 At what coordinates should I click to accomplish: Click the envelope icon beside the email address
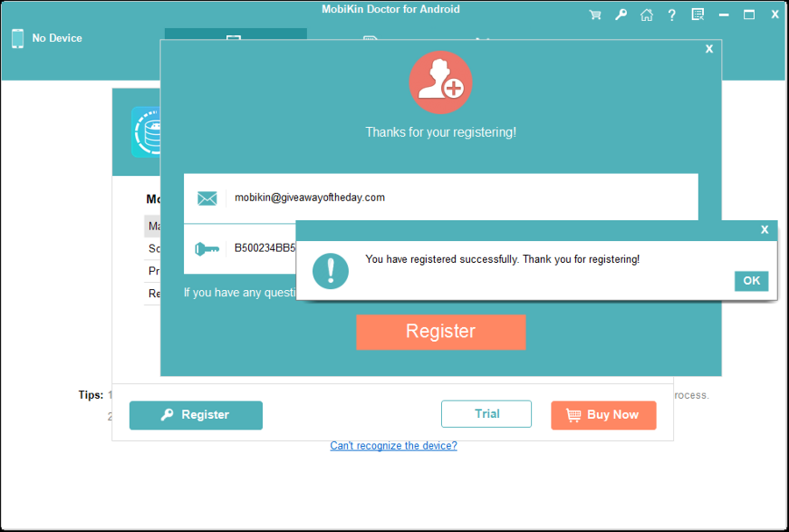(207, 197)
